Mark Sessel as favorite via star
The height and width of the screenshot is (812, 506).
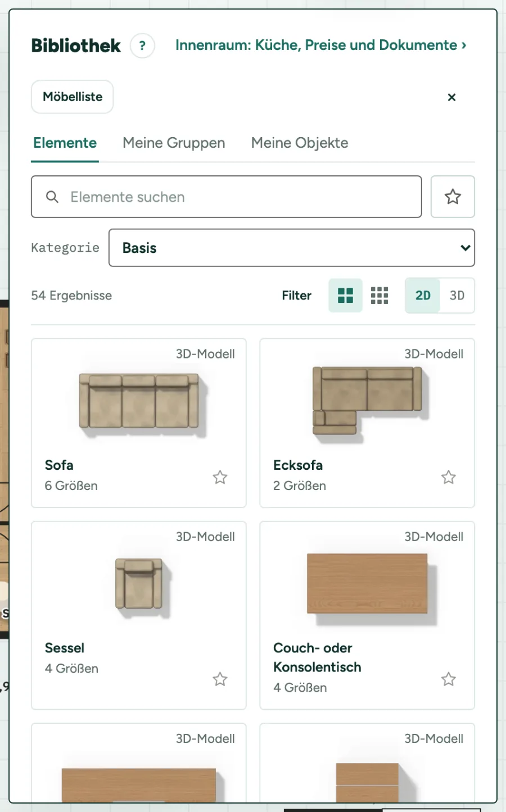click(x=220, y=679)
